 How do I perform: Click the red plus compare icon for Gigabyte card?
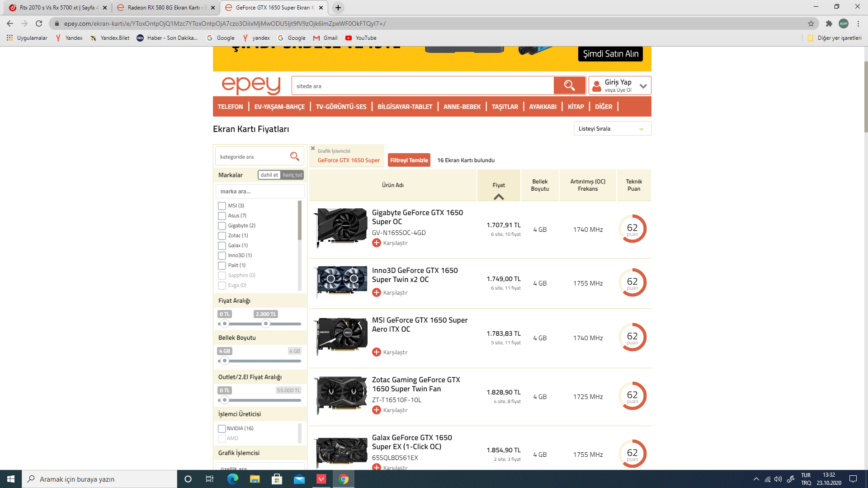point(377,243)
